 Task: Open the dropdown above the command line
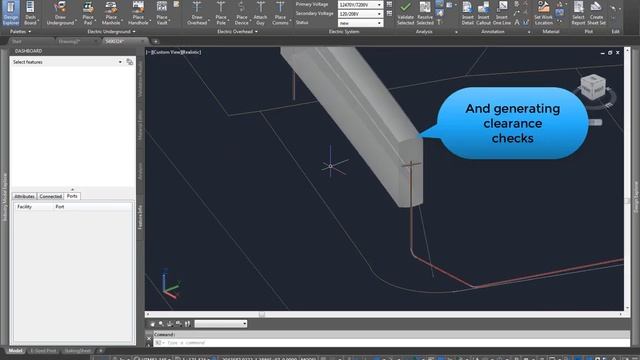(221, 324)
